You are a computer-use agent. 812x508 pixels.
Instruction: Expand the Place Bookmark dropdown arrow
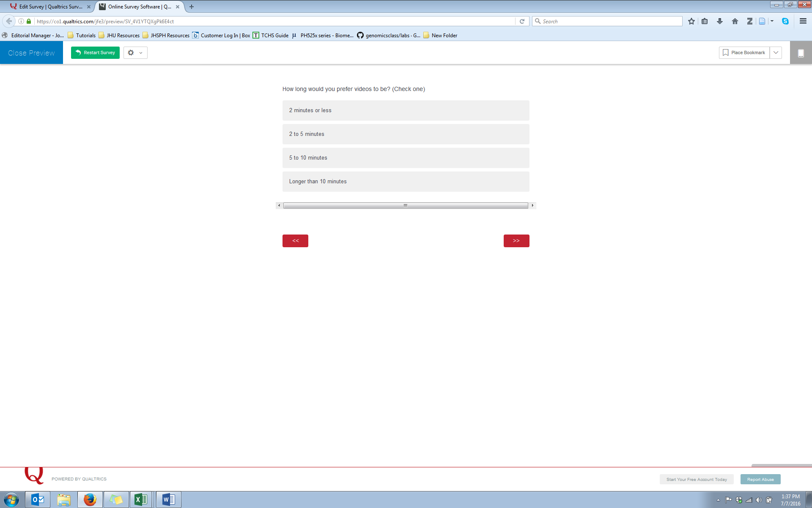pyautogui.click(x=776, y=53)
